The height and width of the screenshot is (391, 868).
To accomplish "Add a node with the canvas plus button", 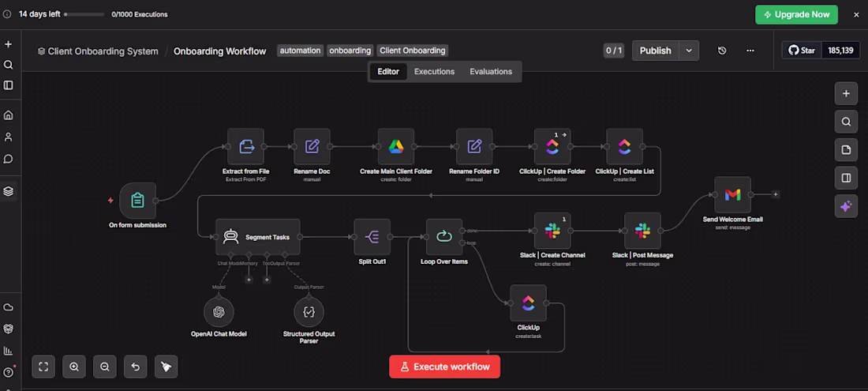I will (846, 93).
